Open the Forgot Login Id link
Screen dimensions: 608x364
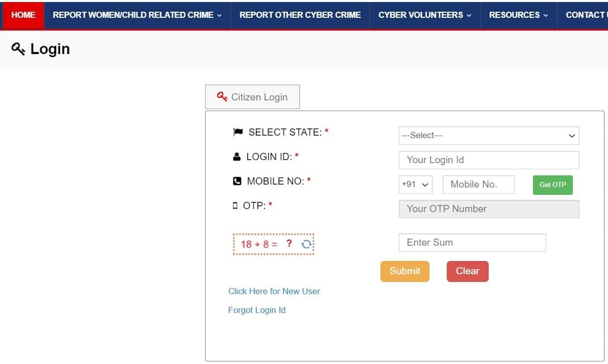[x=257, y=310]
